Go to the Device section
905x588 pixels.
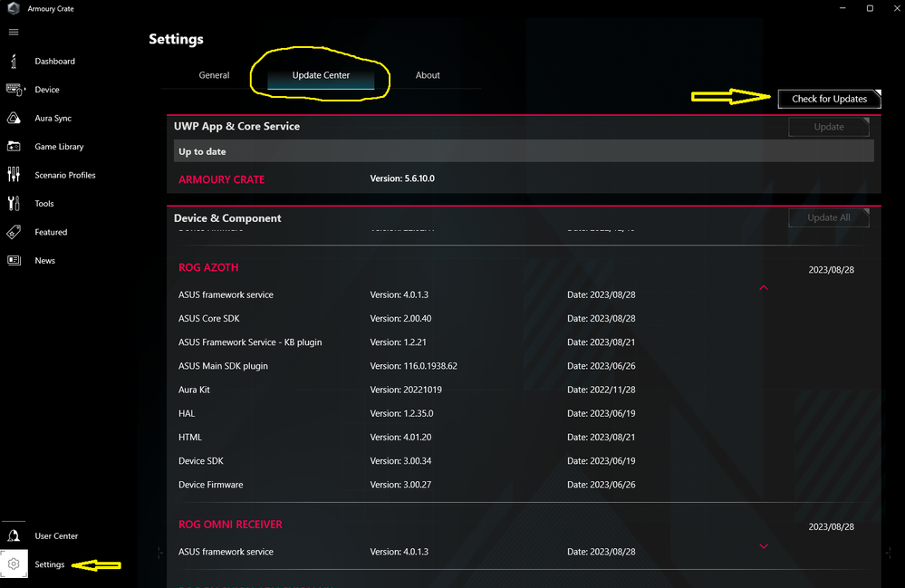47,90
